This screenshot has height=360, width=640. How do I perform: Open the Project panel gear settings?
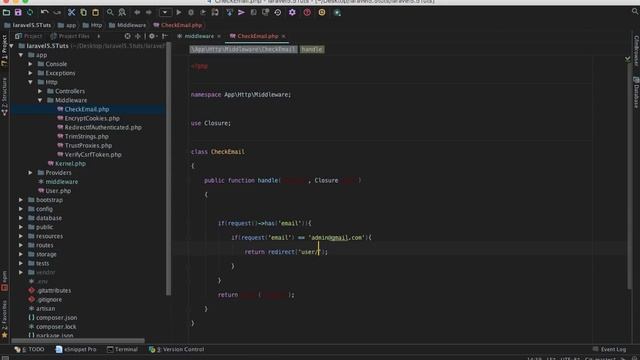tap(152, 36)
